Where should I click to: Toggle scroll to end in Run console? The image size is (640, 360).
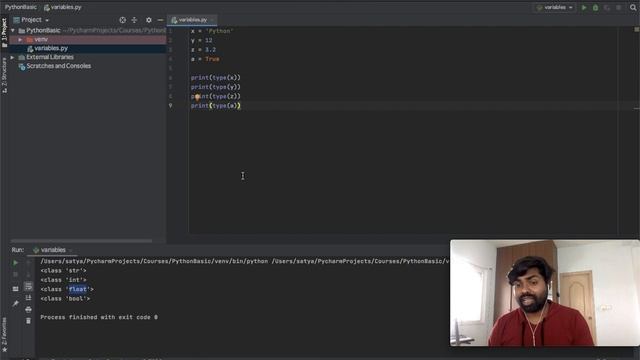pyautogui.click(x=28, y=298)
